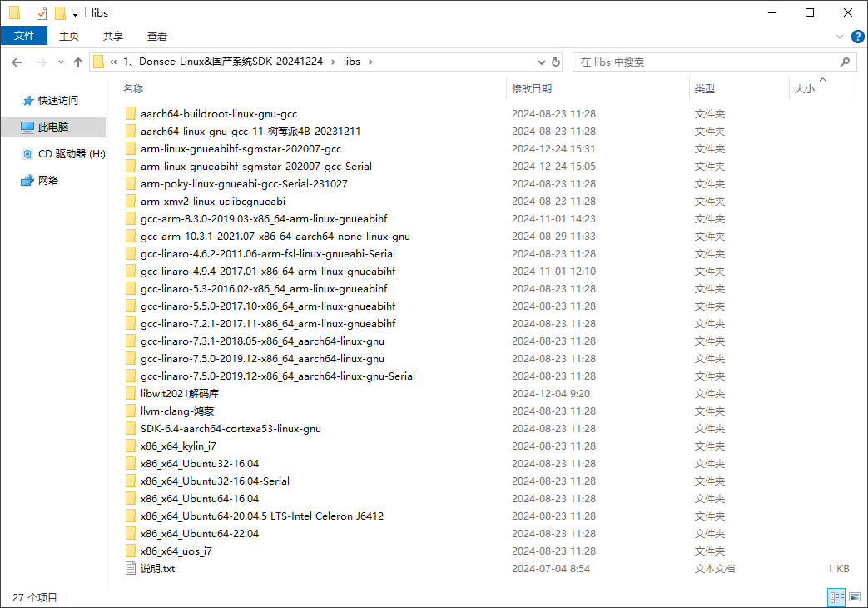Switch to the 主页 ribbon tab
868x608 pixels.
tap(69, 36)
